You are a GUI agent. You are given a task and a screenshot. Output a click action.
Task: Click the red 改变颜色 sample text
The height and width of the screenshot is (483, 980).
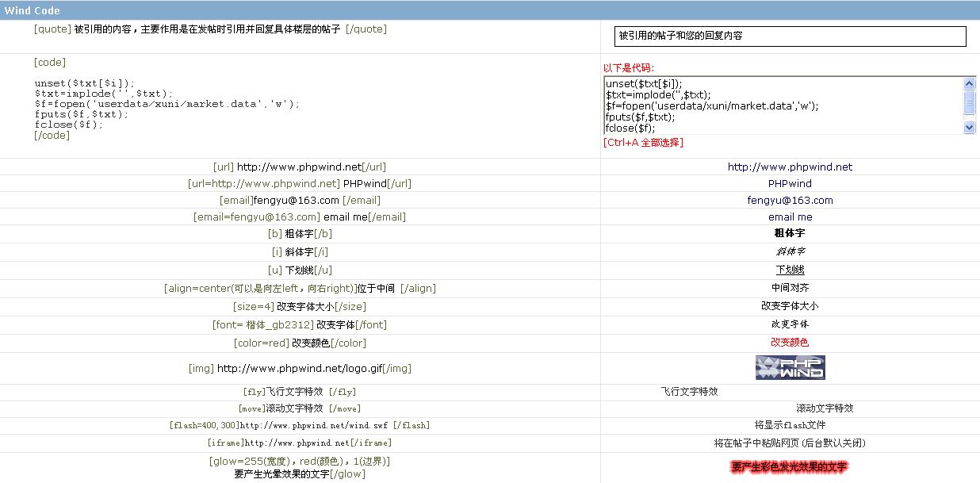tap(790, 343)
